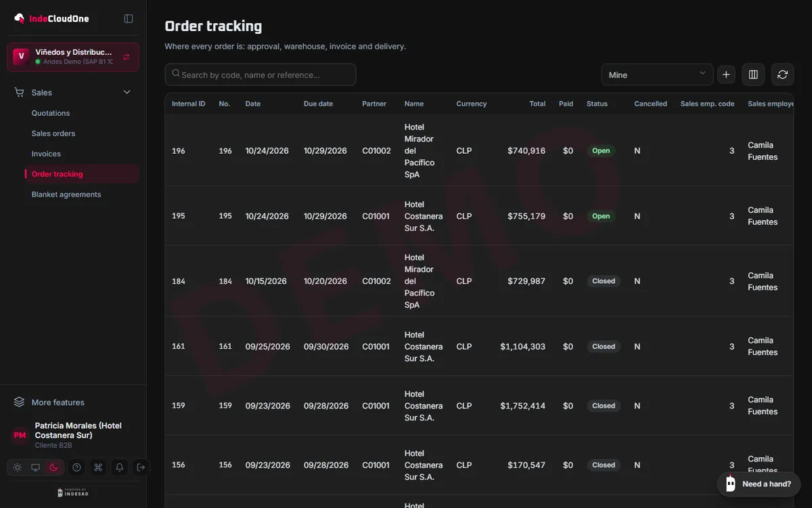Click the Closed badge of order 156
Screen dimensions: 812x508
point(604,465)
